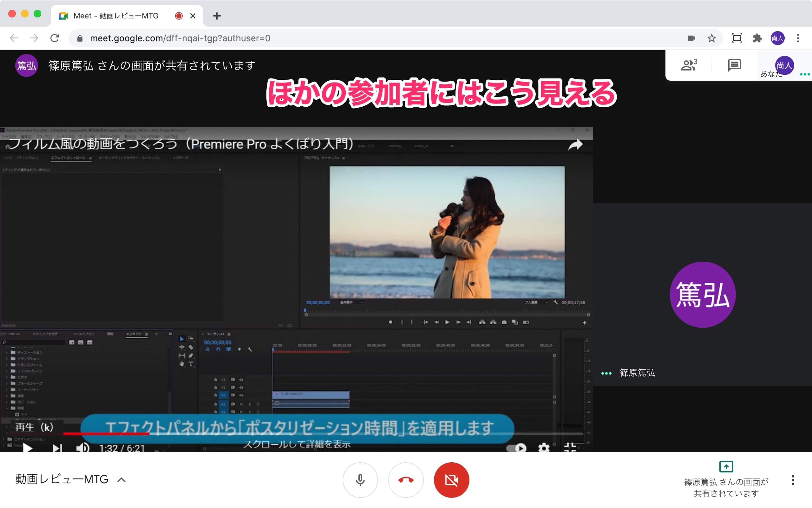This screenshot has height=508, width=812.
Task: Switch to the メディアブラウザー panel tab
Action: coord(46,334)
